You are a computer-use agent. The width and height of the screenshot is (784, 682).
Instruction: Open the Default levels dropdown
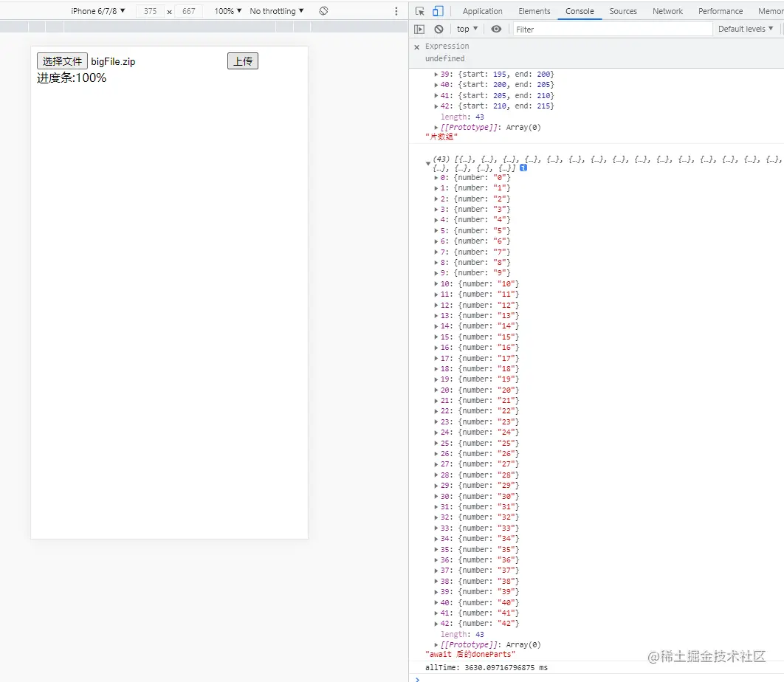coord(746,29)
